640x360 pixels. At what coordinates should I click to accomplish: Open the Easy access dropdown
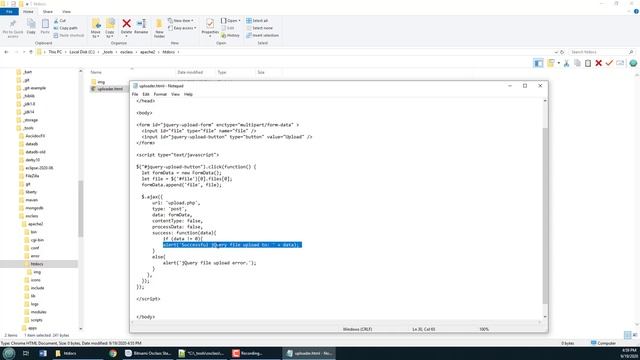tap(182, 28)
